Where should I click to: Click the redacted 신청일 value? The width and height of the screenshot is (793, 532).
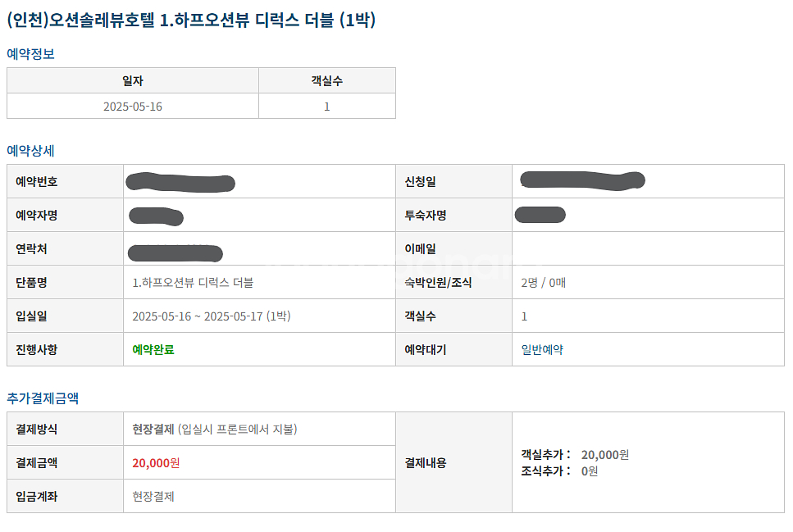(x=582, y=180)
